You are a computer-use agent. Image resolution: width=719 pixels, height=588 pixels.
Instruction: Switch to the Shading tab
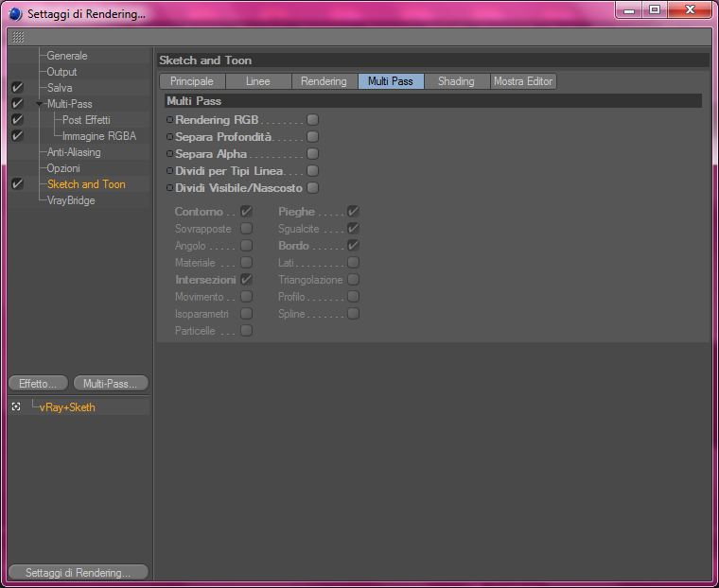point(456,81)
